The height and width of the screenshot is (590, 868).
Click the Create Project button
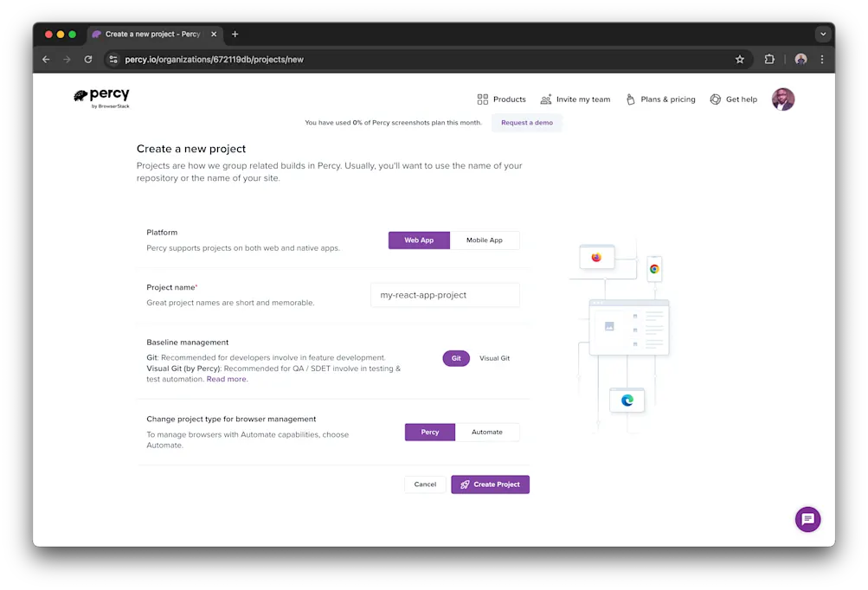tap(490, 484)
